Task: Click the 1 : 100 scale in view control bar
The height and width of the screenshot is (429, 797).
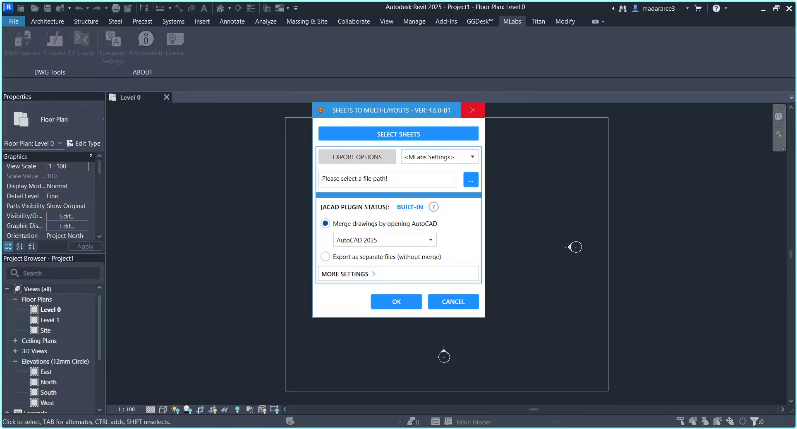Action: pyautogui.click(x=127, y=409)
